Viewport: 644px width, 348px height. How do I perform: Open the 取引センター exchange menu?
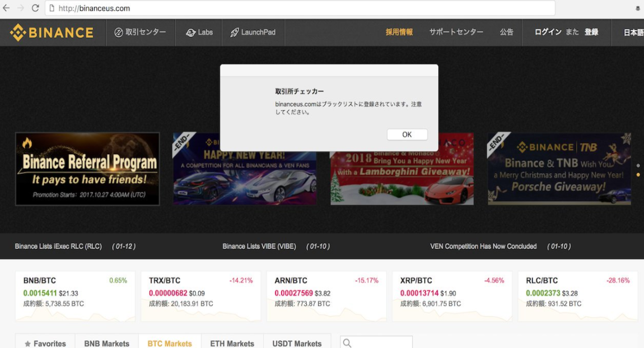[x=140, y=32]
